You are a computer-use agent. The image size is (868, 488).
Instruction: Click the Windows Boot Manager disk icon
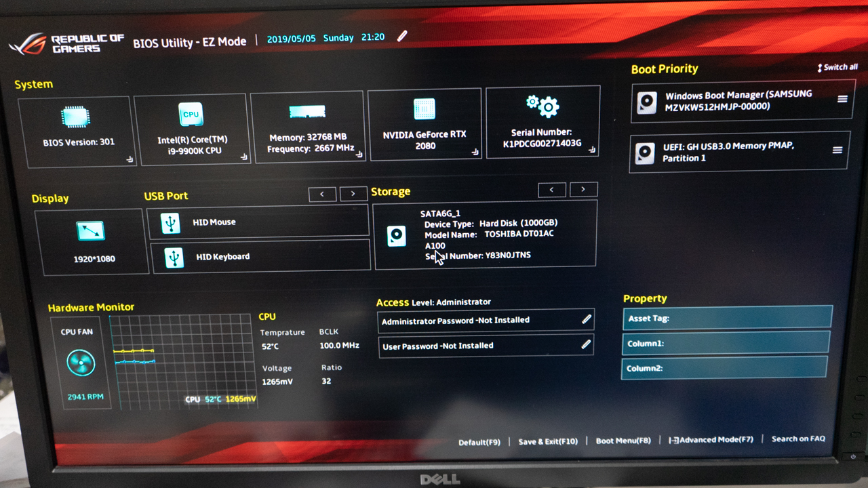(647, 104)
